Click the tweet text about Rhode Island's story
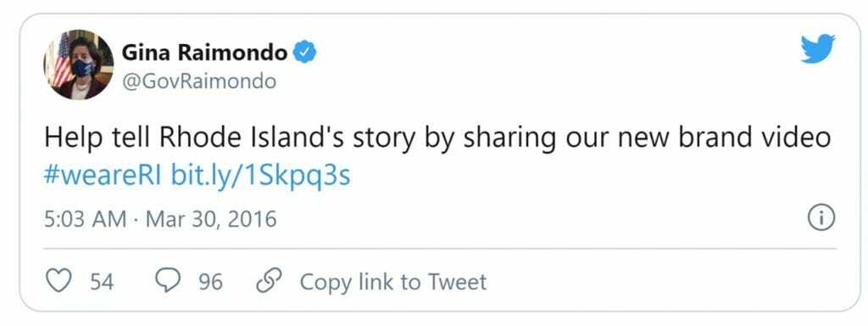The width and height of the screenshot is (868, 326). click(x=437, y=138)
